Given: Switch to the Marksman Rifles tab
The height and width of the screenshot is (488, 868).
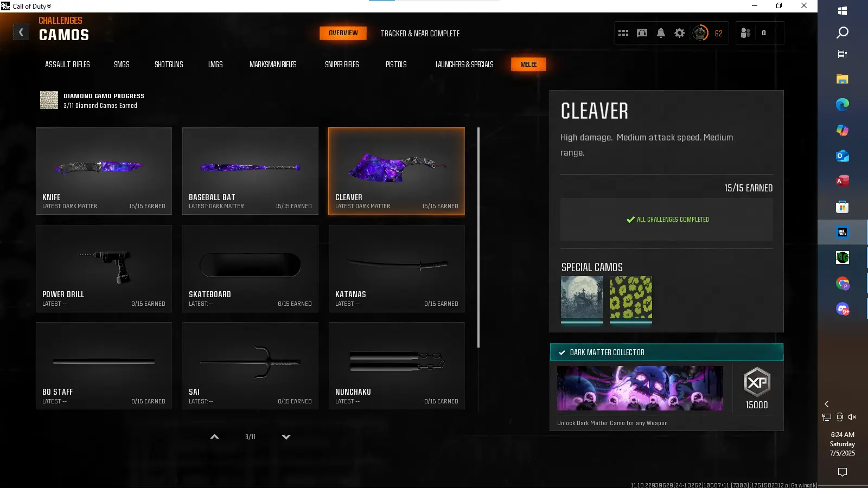Looking at the screenshot, I should pos(273,65).
